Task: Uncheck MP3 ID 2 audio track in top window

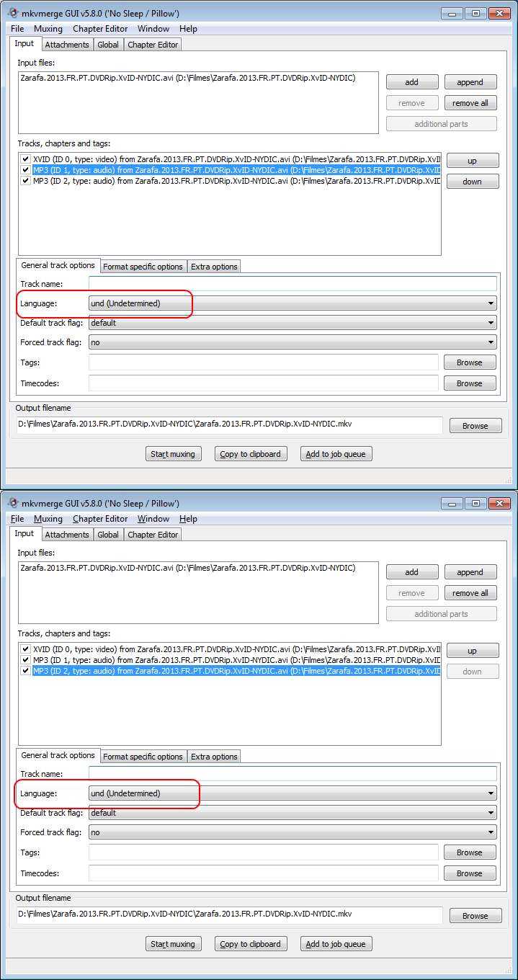Action: coord(26,181)
